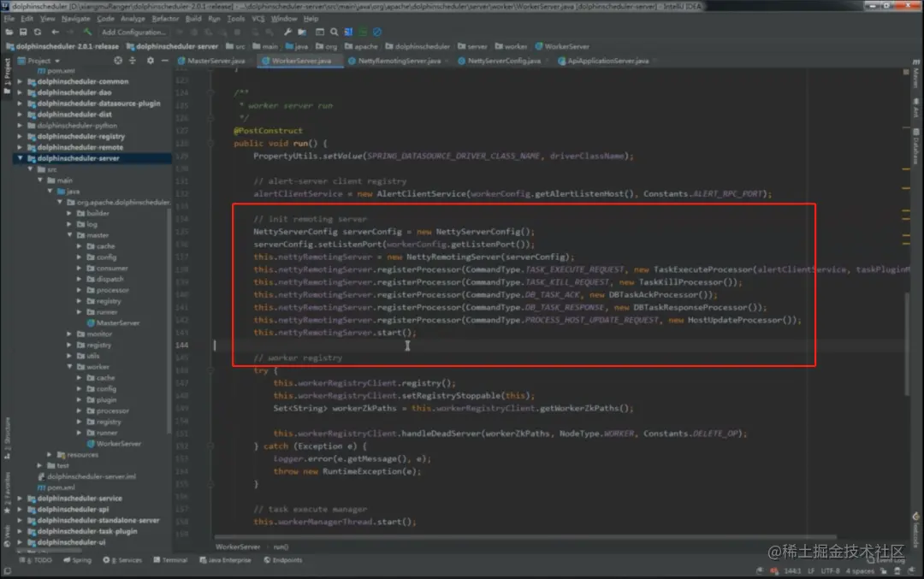
Task: Toggle tool window bars icon in bottom-left corner
Action: point(7,570)
